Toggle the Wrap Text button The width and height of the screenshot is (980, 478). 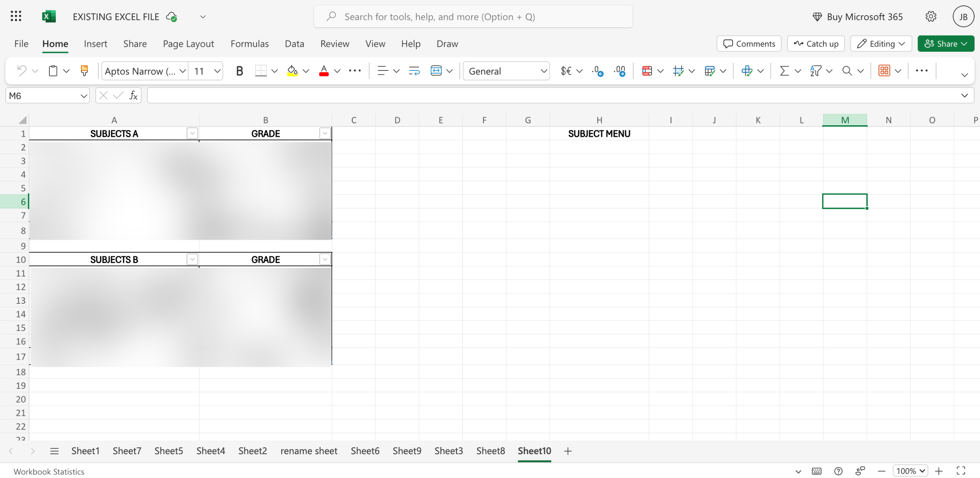tap(414, 71)
